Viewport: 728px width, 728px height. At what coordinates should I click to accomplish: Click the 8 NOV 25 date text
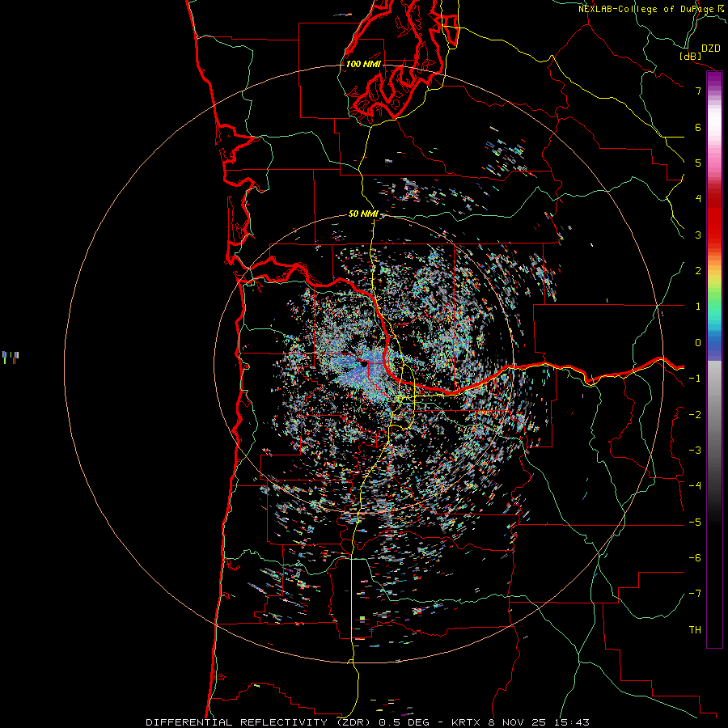click(516, 722)
